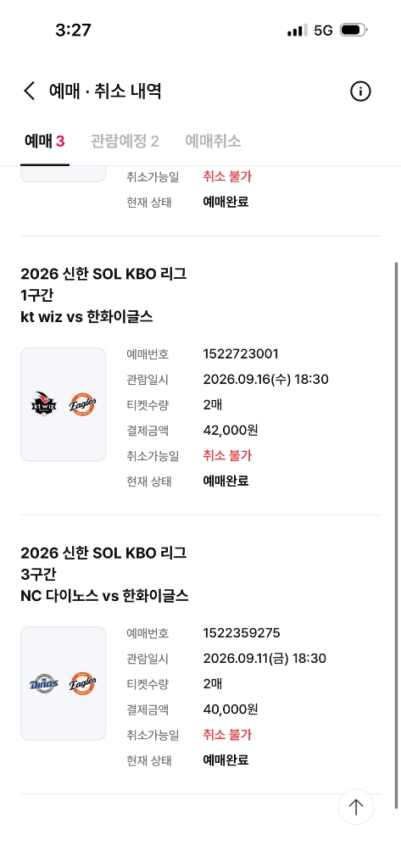This screenshot has width=401, height=868.
Task: Tap booking number 1522359275
Action: (242, 632)
